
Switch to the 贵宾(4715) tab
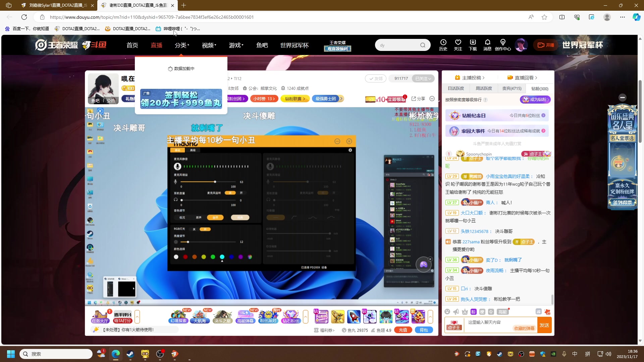pos(511,88)
